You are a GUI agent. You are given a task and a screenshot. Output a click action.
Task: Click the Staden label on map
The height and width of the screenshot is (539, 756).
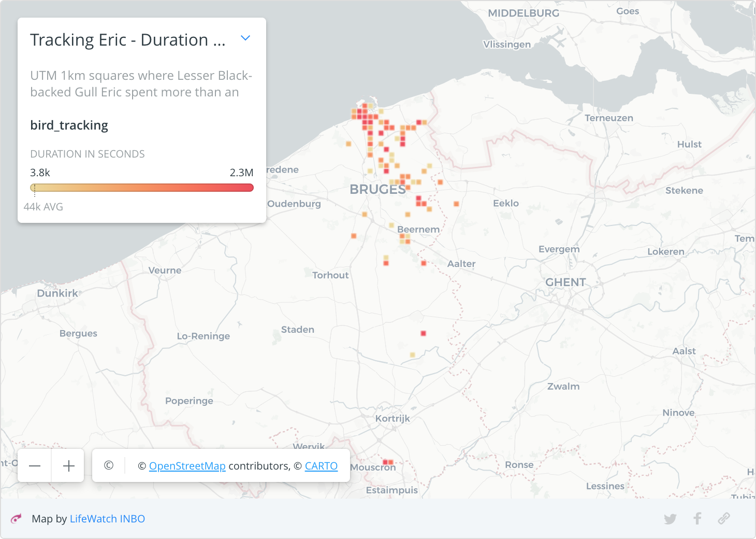[x=298, y=330]
